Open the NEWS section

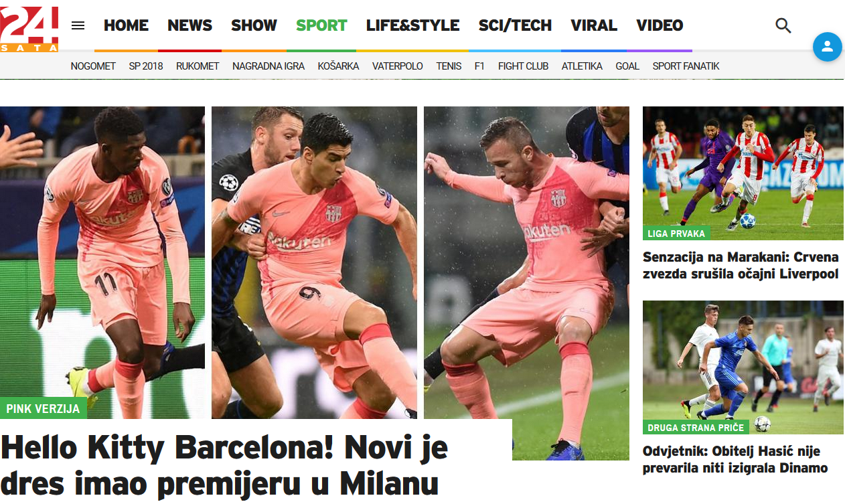point(189,25)
